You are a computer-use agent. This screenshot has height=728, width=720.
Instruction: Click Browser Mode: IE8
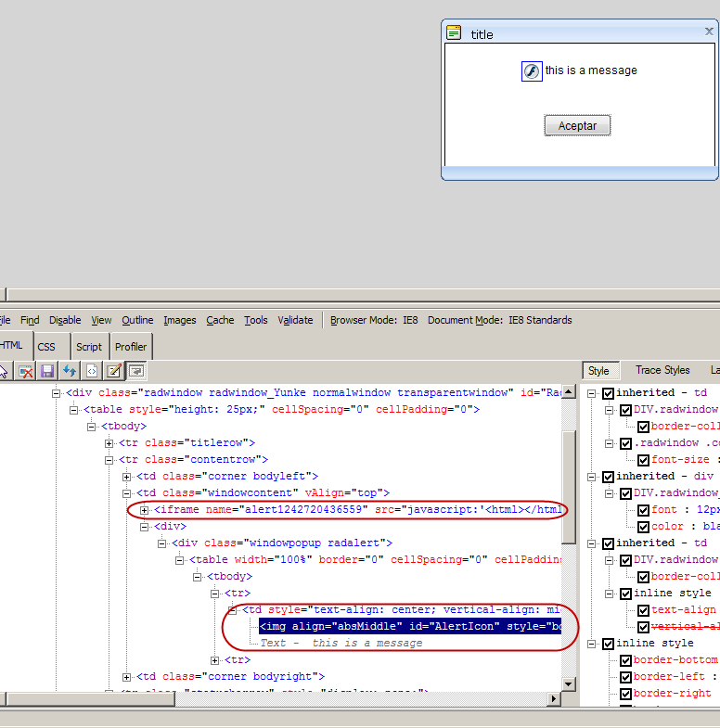(x=374, y=320)
